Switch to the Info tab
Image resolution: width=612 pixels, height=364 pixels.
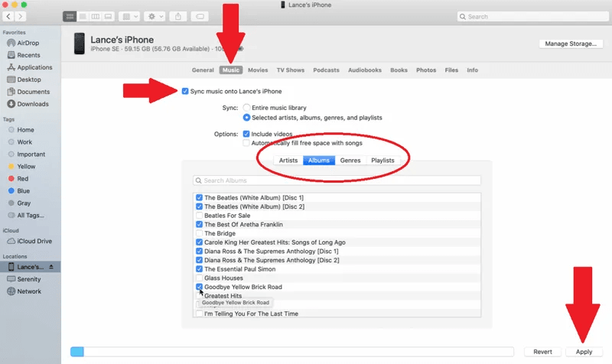pyautogui.click(x=472, y=70)
